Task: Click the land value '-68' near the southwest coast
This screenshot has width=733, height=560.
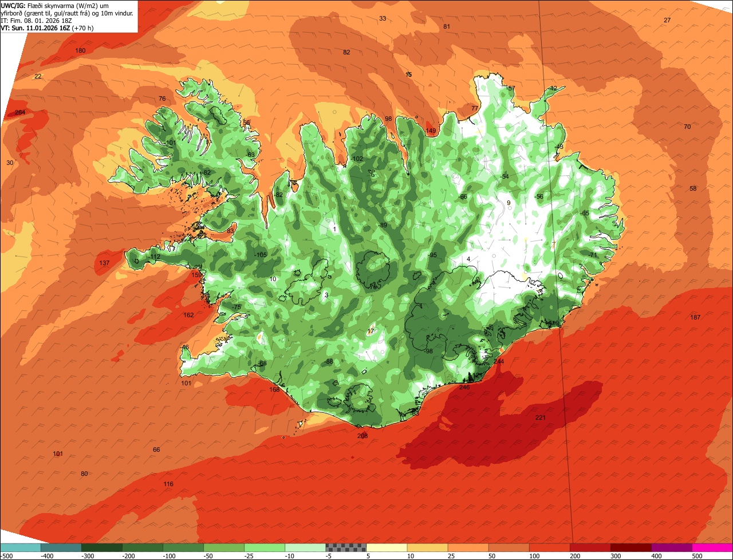Action: tap(262, 364)
